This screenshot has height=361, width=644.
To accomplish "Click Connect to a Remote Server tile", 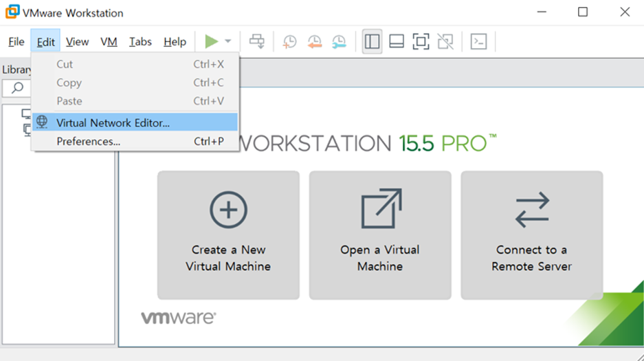I will click(x=532, y=235).
